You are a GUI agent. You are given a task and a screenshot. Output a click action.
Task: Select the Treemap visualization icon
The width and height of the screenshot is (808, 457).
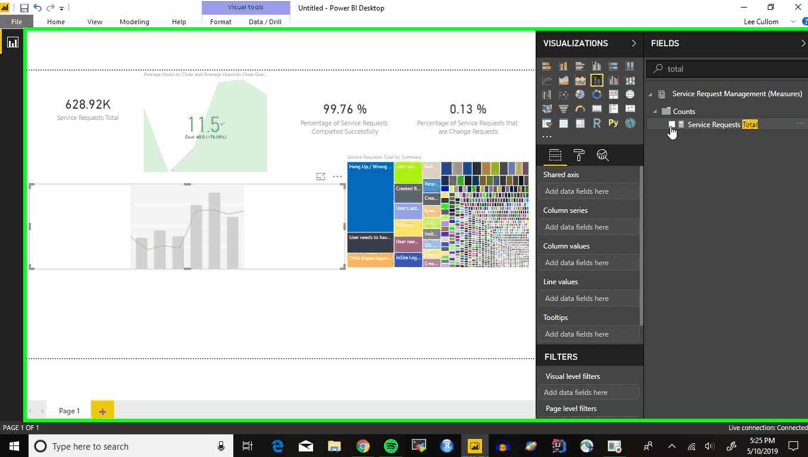pos(613,95)
